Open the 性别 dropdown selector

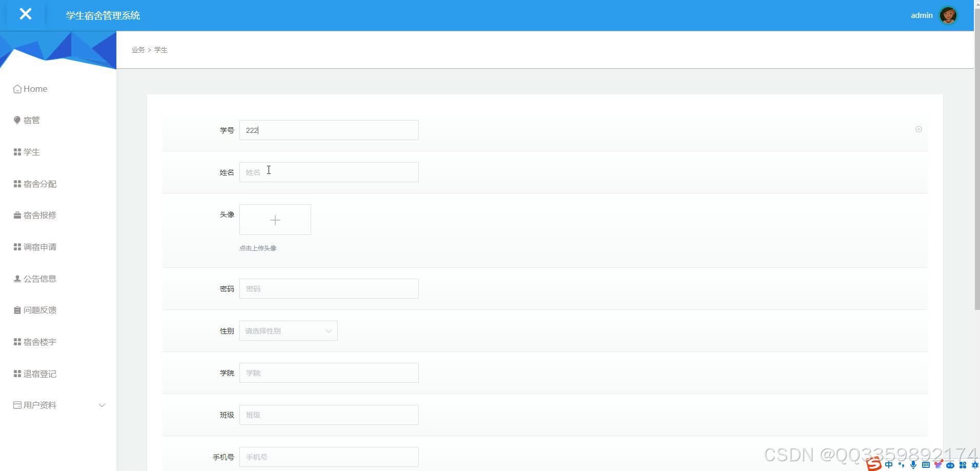coord(288,331)
